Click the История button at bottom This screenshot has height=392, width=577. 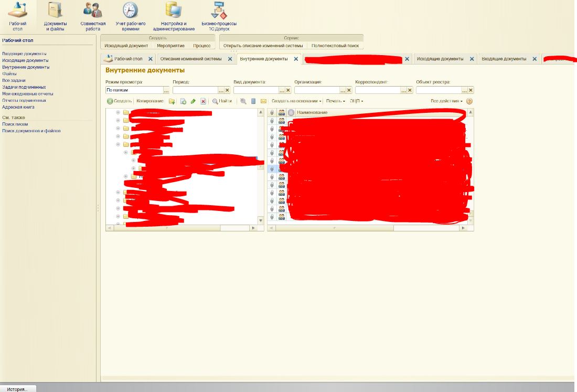point(17,389)
